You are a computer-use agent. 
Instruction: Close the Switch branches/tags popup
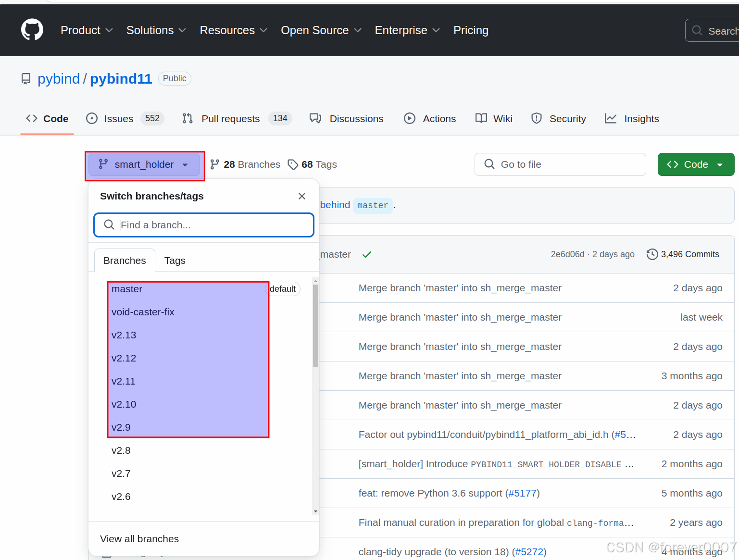[x=302, y=196]
